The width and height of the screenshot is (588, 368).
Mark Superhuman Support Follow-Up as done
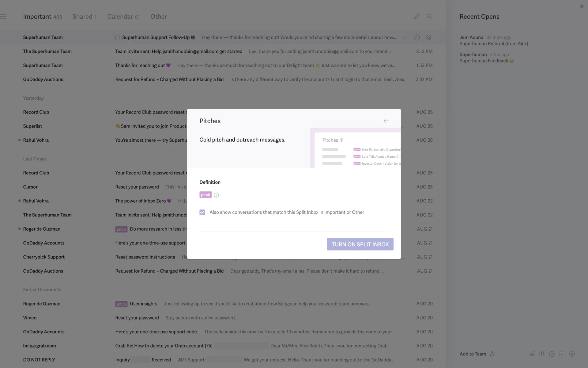click(x=405, y=37)
